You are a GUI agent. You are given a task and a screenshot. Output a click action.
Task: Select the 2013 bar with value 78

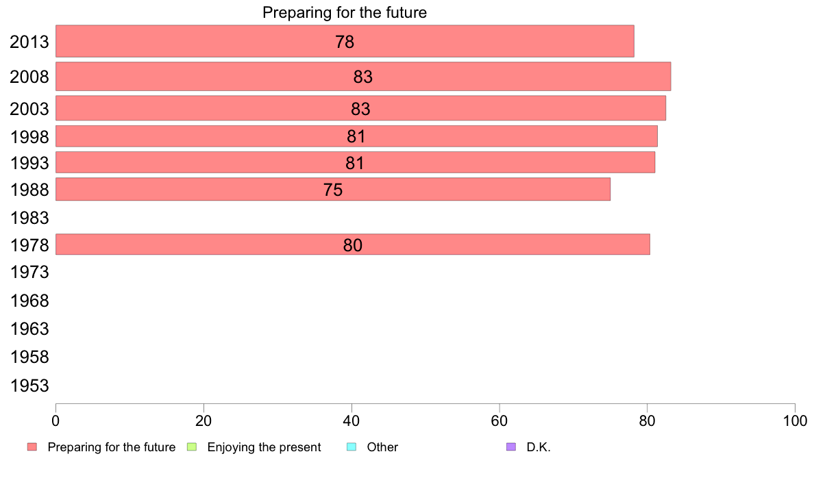[x=345, y=41]
